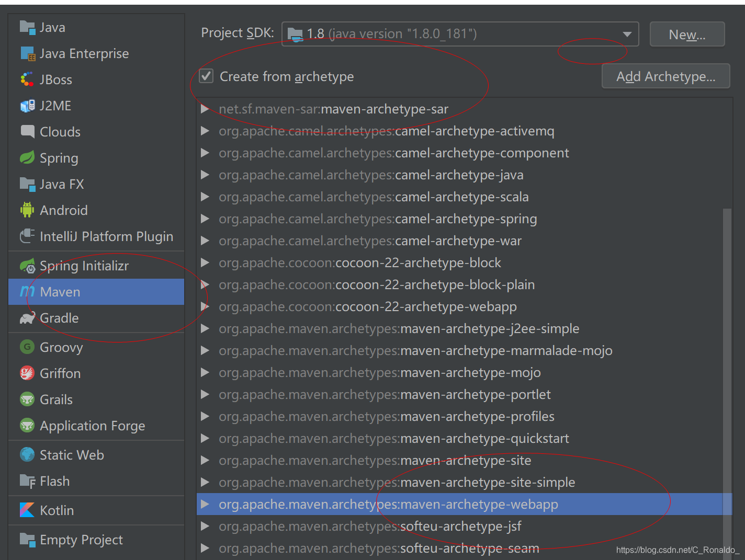Click the J2ME icon

27,106
